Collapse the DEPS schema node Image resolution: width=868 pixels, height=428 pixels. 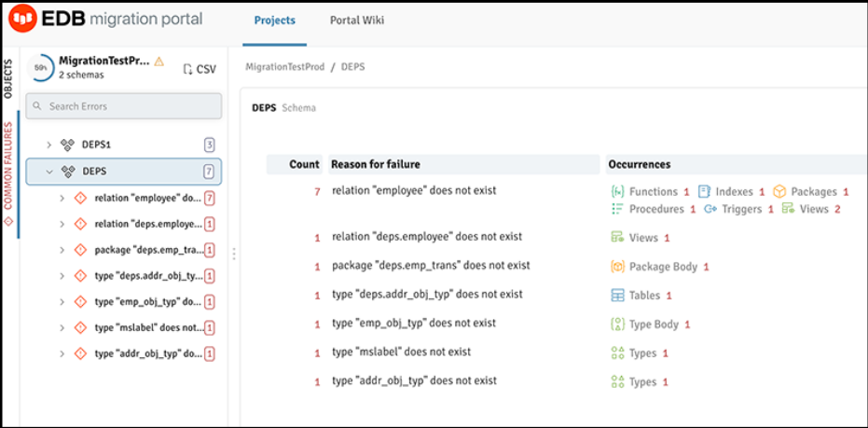[x=49, y=172]
